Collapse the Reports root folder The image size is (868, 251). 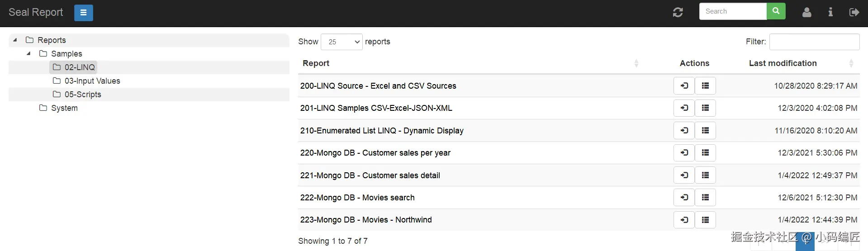tap(15, 40)
